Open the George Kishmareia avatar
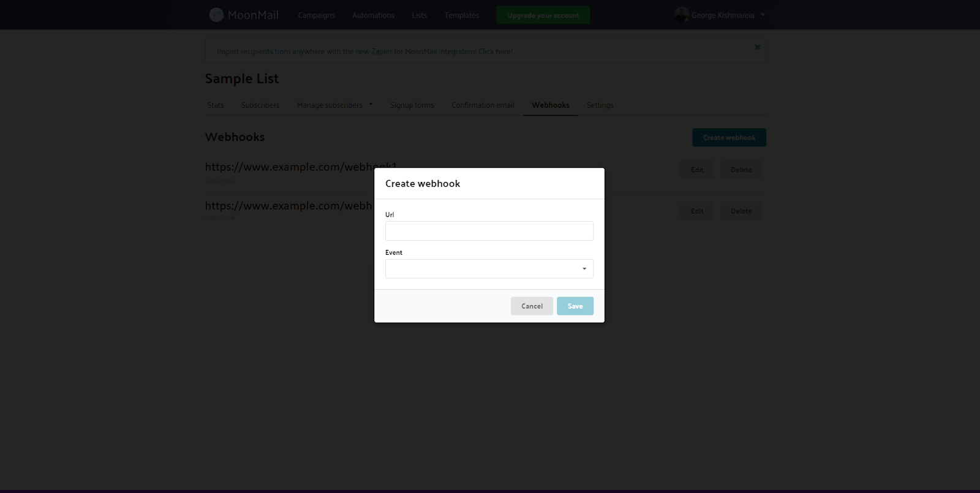This screenshot has width=980, height=493. (x=682, y=15)
